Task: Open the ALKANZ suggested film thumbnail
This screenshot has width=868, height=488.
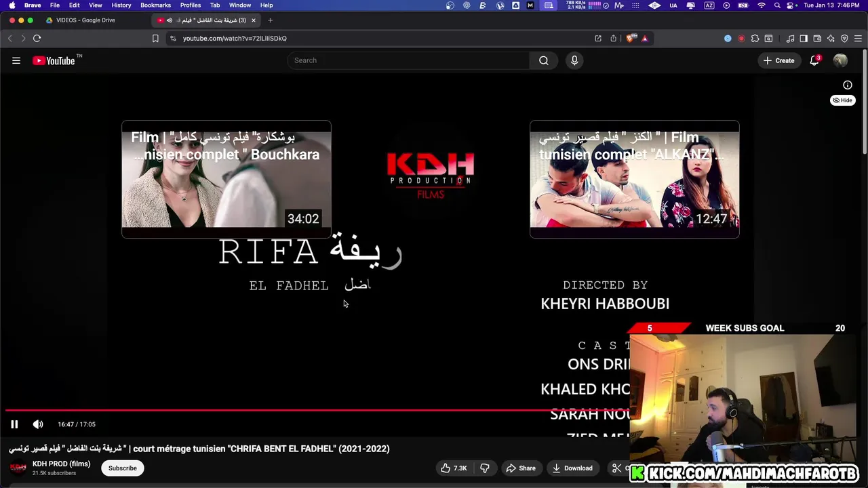Action: (635, 180)
